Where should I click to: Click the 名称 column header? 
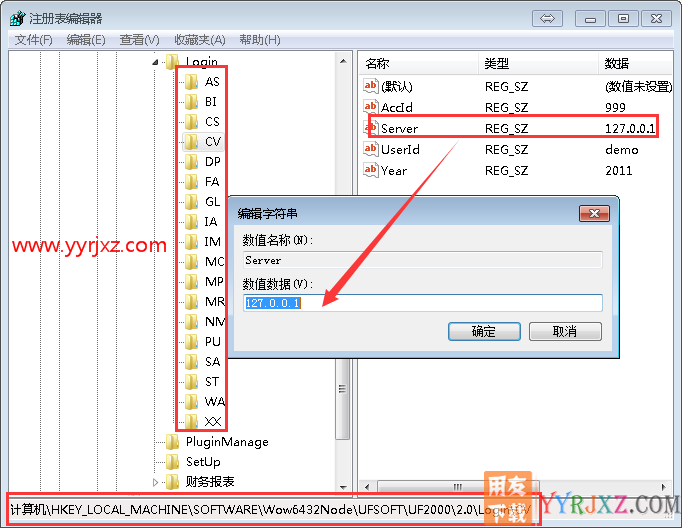pyautogui.click(x=418, y=63)
